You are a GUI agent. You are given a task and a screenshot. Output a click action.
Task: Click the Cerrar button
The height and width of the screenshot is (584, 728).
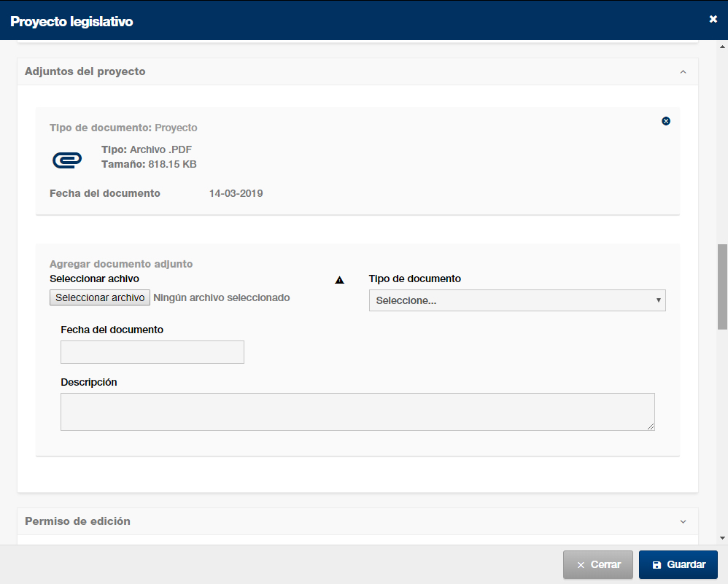pyautogui.click(x=598, y=564)
